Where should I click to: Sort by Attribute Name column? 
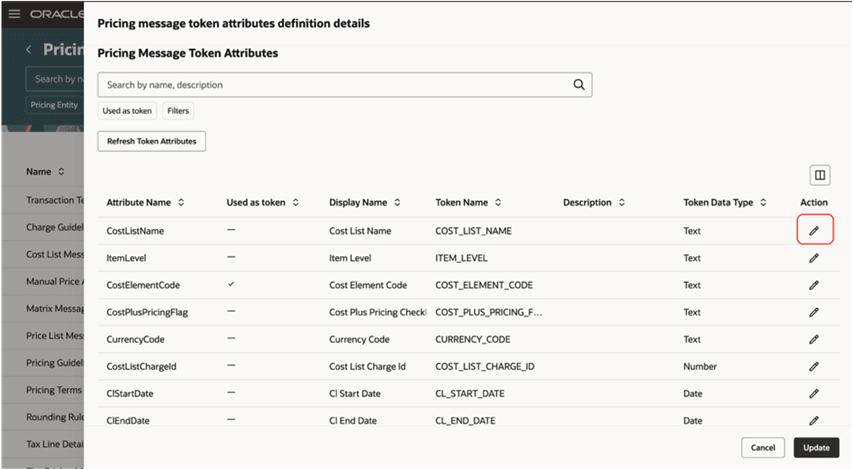[x=181, y=202]
